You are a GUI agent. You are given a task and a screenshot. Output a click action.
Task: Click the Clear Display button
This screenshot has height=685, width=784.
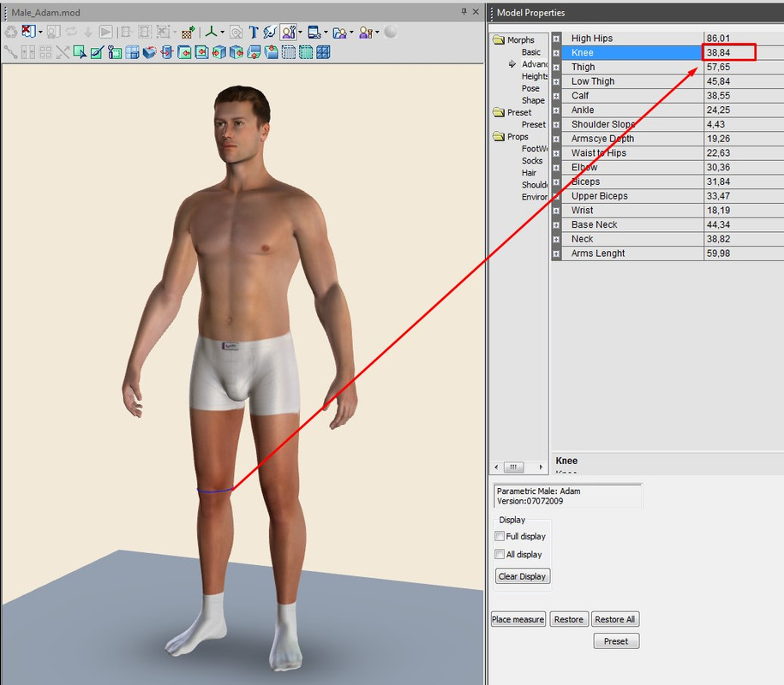click(x=522, y=576)
